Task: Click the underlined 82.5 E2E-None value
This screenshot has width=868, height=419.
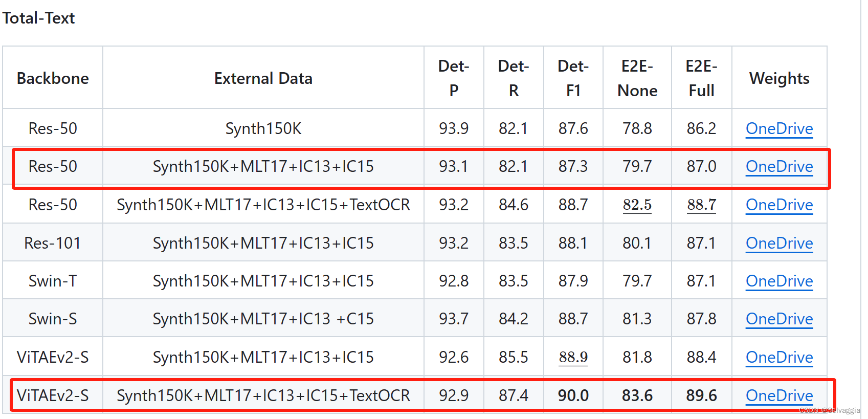Action: 637,205
